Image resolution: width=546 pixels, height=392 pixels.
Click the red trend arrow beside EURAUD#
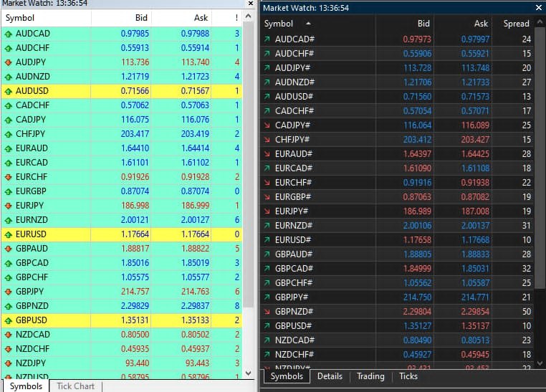(x=267, y=154)
